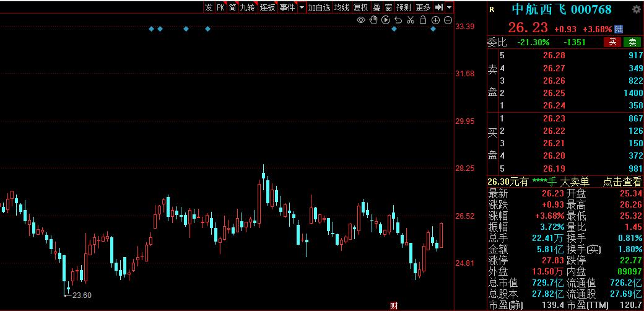Toggle the 九转 indicator

247,7
